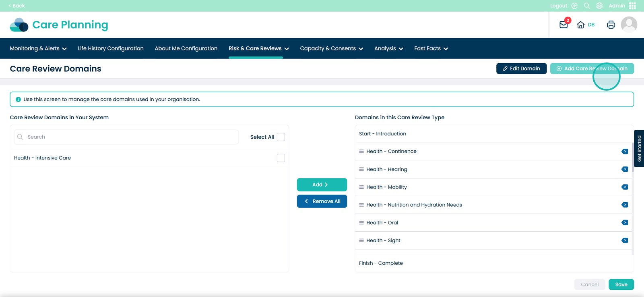644x297 pixels.
Task: Click the home icon in header
Action: click(x=580, y=25)
